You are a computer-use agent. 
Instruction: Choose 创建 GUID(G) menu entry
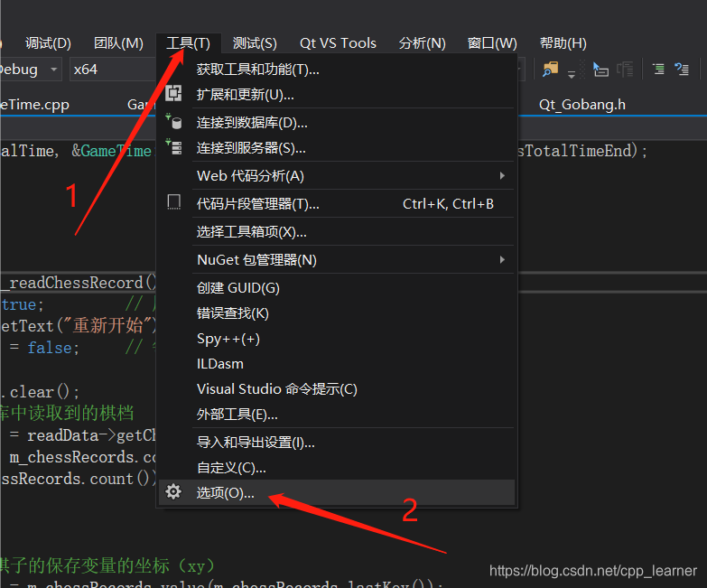click(338, 288)
